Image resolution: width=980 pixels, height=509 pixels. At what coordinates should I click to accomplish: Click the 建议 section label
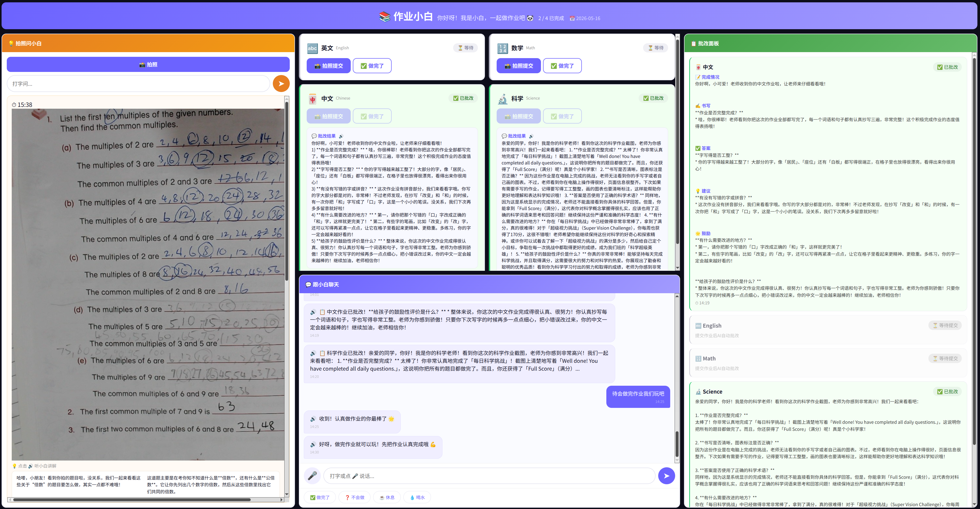[703, 191]
